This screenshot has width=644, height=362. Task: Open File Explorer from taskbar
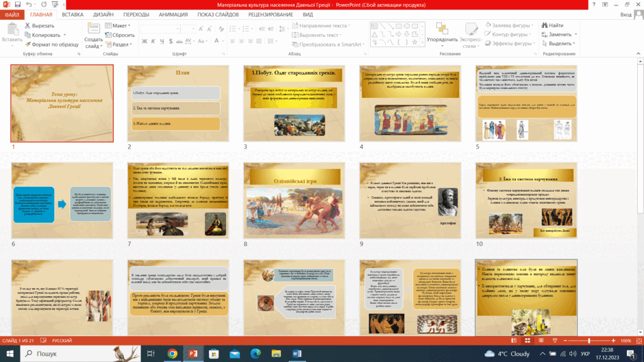(276, 353)
